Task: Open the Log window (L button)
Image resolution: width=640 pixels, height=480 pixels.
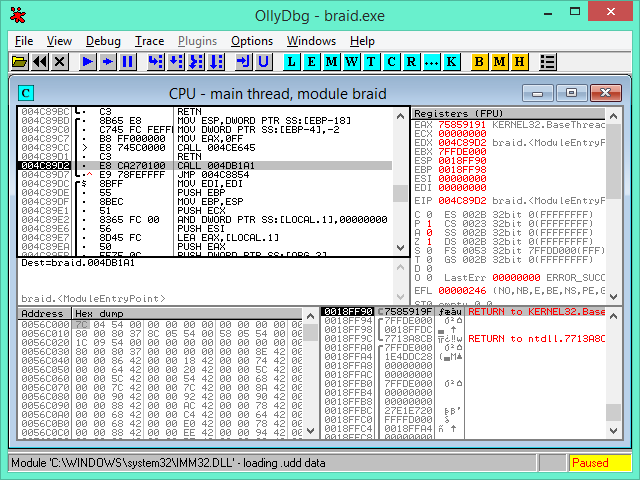Action: [291, 62]
